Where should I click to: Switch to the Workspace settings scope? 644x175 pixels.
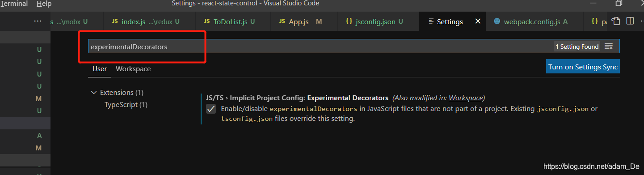pos(133,69)
